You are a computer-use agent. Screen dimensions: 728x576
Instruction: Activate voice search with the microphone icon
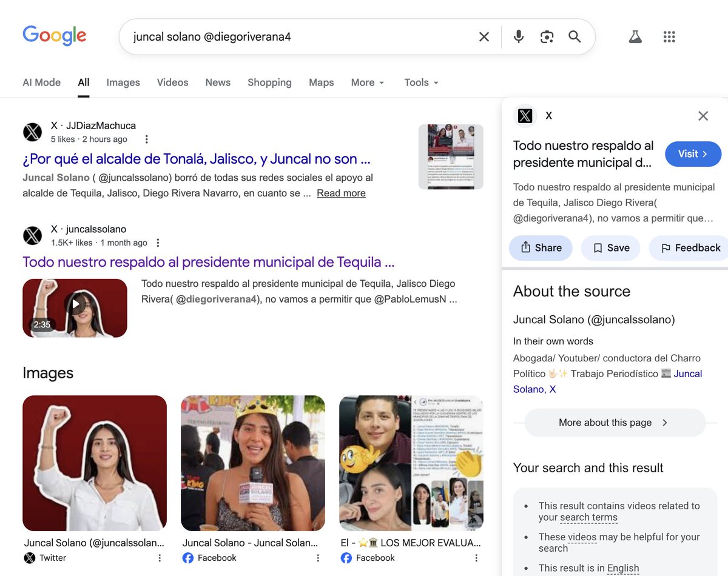click(x=519, y=36)
